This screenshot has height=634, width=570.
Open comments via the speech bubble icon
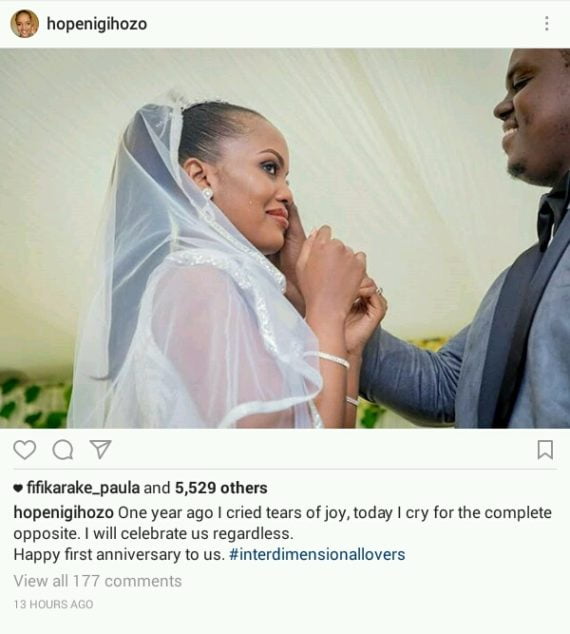click(x=63, y=450)
